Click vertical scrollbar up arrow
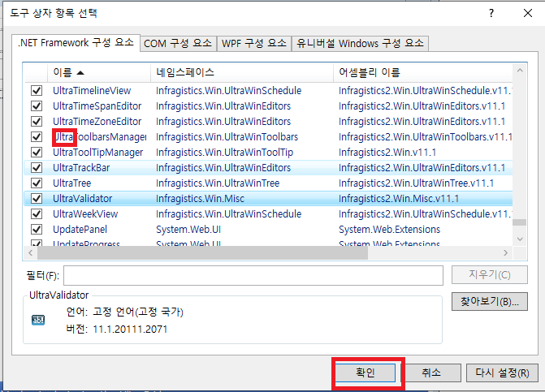 tap(520, 71)
